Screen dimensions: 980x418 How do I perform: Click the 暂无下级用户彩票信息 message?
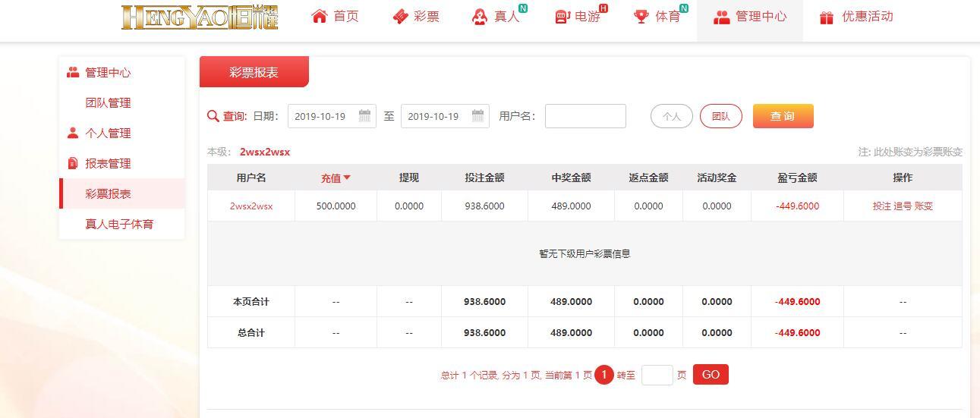tap(585, 253)
